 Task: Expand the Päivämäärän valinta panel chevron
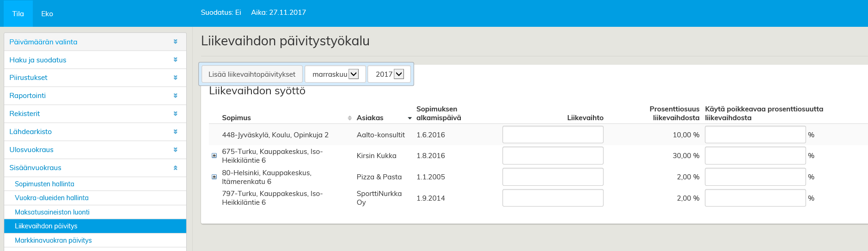175,42
